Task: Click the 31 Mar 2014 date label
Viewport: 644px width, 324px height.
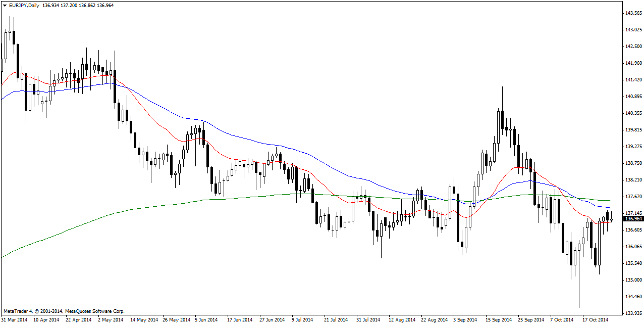Action: [14, 320]
